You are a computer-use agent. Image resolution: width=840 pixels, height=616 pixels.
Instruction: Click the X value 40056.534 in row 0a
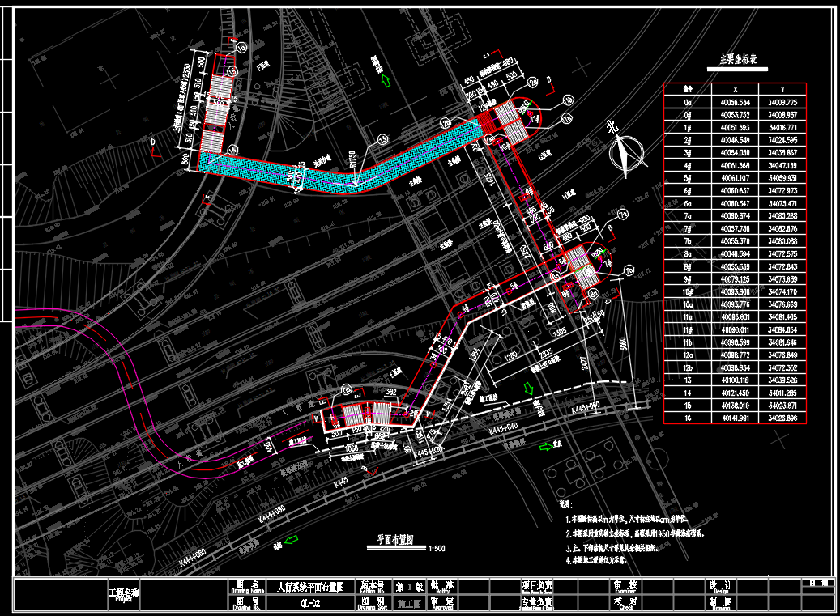pos(735,102)
